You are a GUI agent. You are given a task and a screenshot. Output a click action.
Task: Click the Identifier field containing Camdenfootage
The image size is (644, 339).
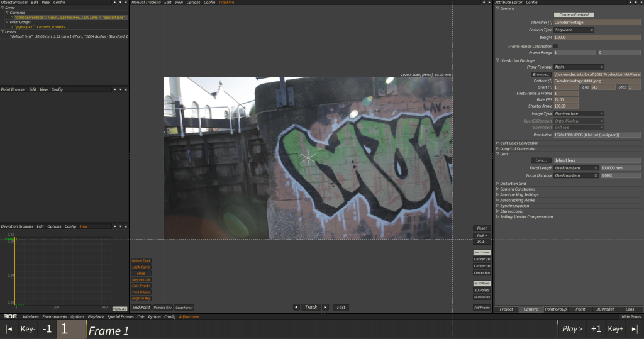(x=597, y=23)
